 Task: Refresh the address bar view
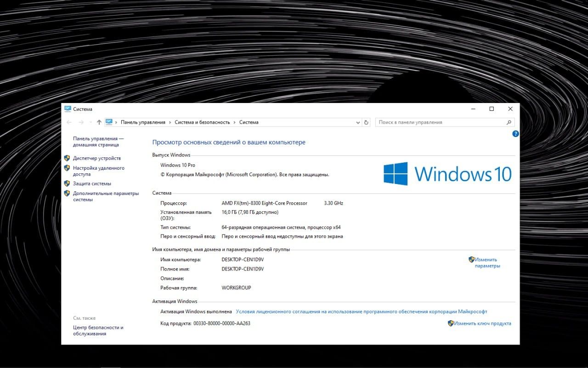(x=366, y=122)
